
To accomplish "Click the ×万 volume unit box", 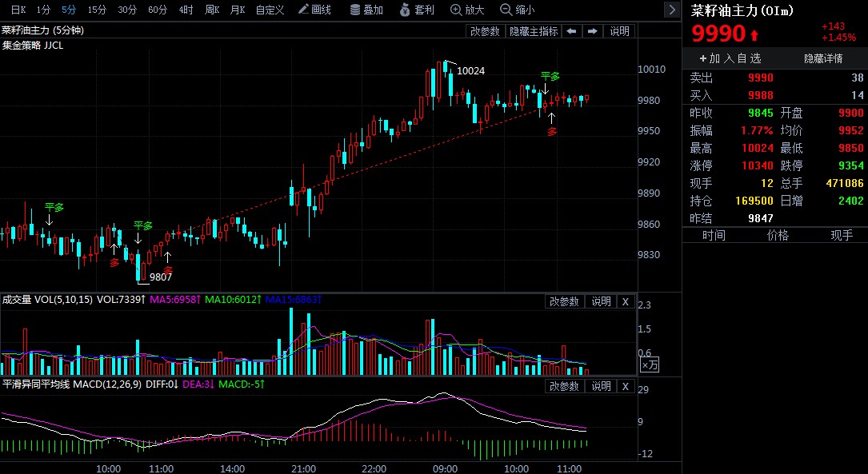I will [650, 365].
